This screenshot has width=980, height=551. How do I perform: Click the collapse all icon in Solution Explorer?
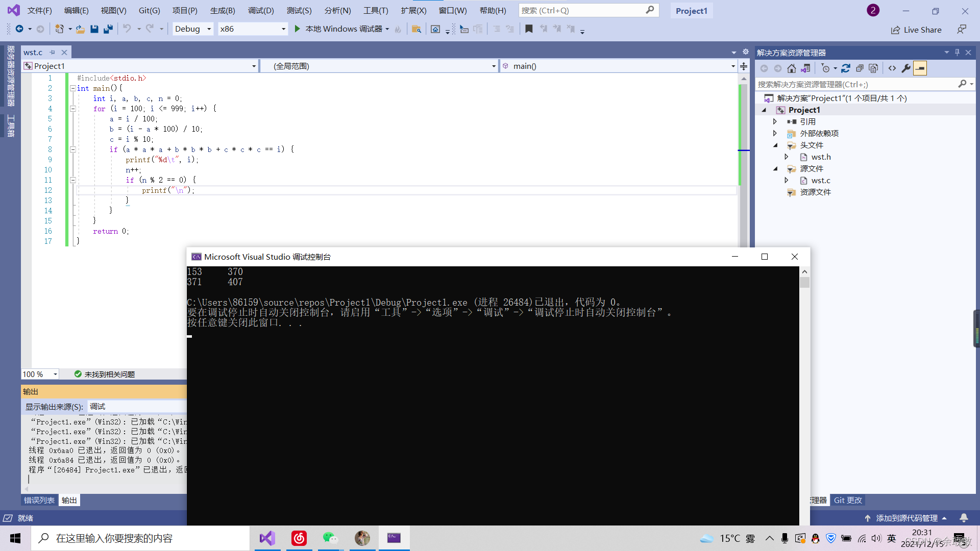point(860,68)
